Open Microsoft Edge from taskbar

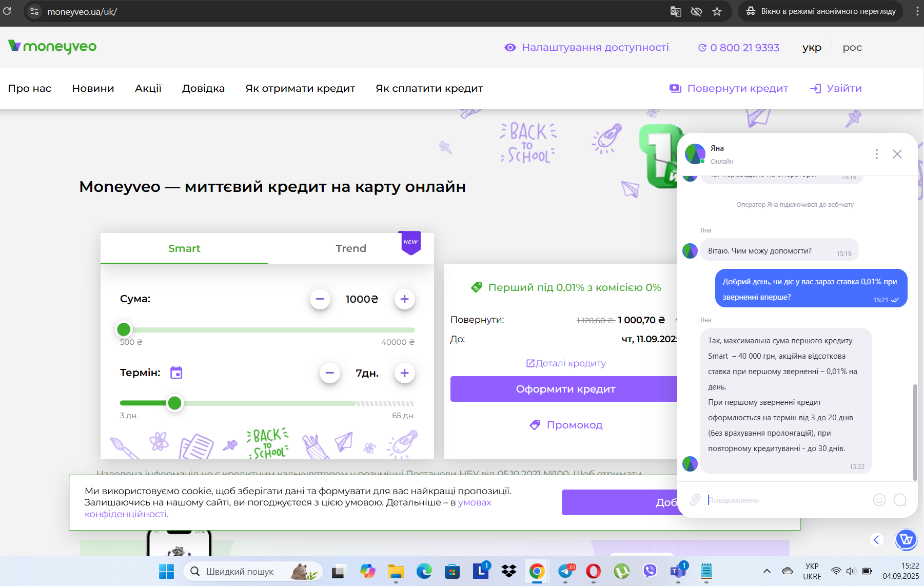(424, 571)
